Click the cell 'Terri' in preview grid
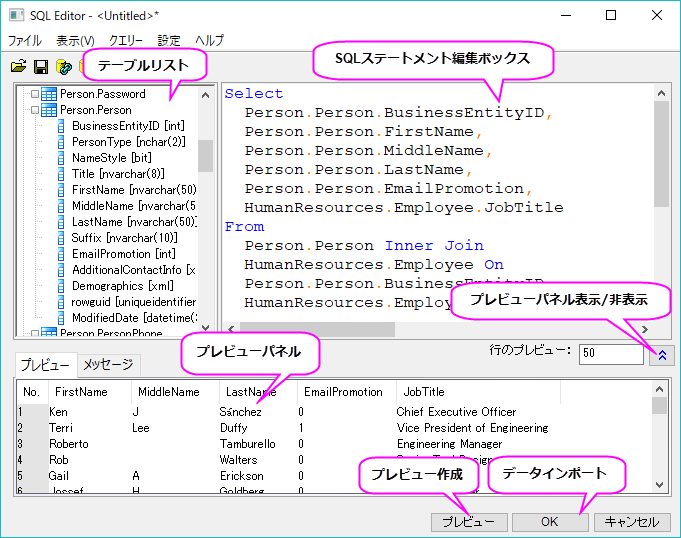This screenshot has width=681, height=538. point(61,428)
